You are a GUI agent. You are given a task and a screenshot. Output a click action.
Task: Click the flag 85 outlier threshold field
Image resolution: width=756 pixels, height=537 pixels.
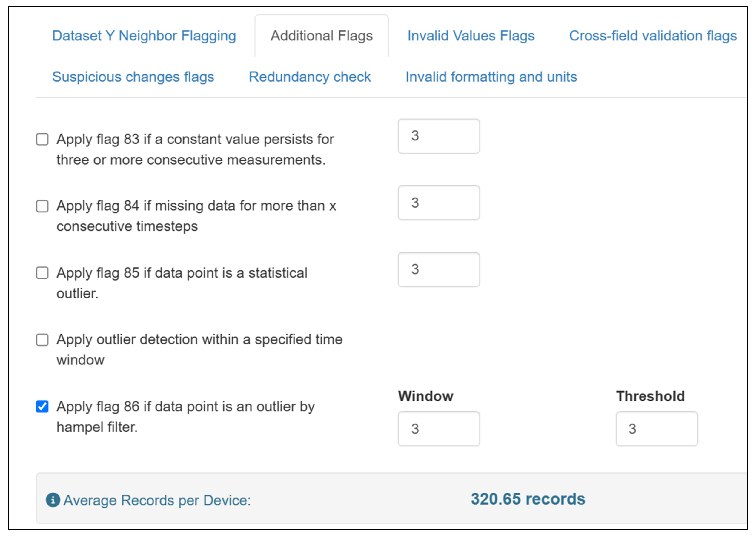(439, 269)
